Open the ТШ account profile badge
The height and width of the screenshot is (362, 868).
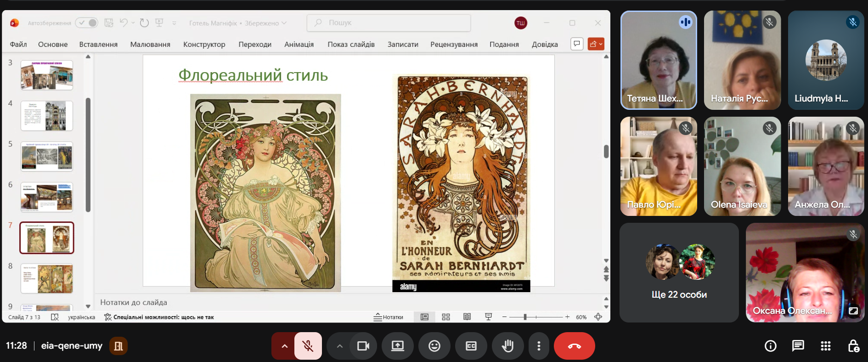coord(521,23)
